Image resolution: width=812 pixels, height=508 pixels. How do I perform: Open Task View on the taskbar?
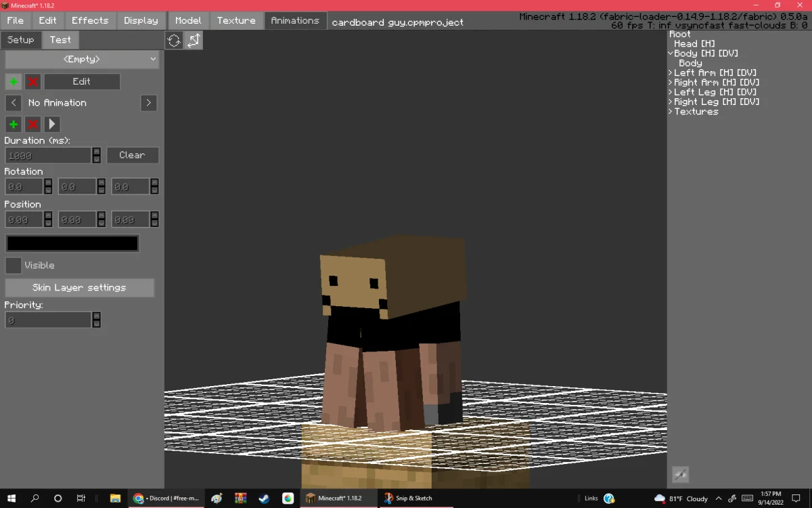pyautogui.click(x=81, y=499)
